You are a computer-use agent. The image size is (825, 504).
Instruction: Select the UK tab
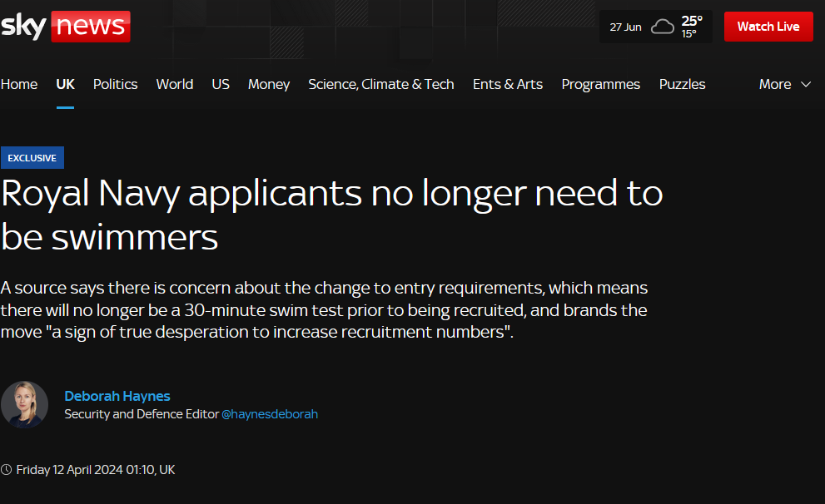[x=65, y=84]
